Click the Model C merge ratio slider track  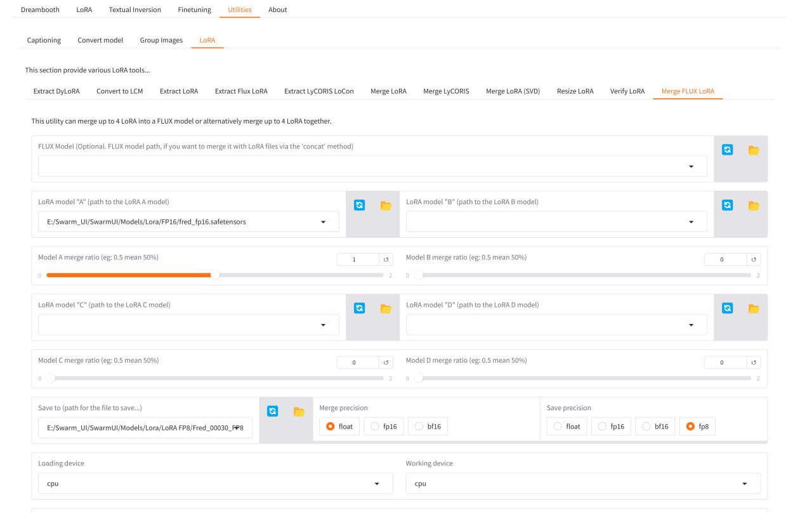coord(214,379)
